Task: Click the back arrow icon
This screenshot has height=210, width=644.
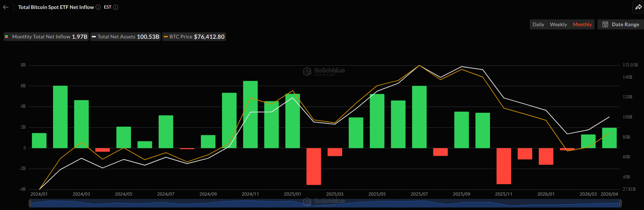Action: tap(6, 7)
